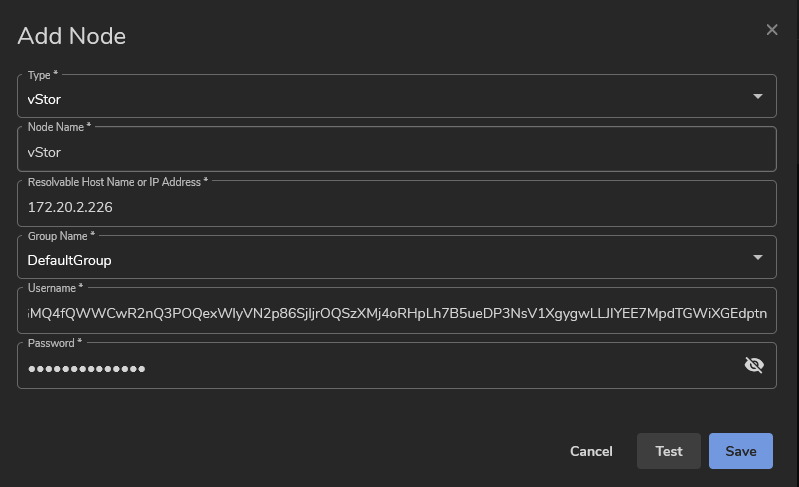Open the Group Name dropdown arrow
Image resolution: width=799 pixels, height=487 pixels.
coord(757,259)
